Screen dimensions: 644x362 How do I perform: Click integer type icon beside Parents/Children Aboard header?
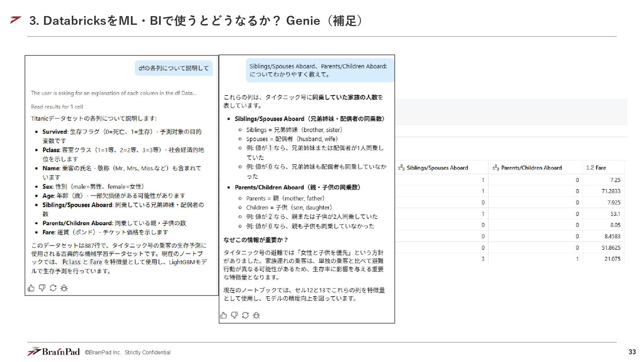coord(496,168)
